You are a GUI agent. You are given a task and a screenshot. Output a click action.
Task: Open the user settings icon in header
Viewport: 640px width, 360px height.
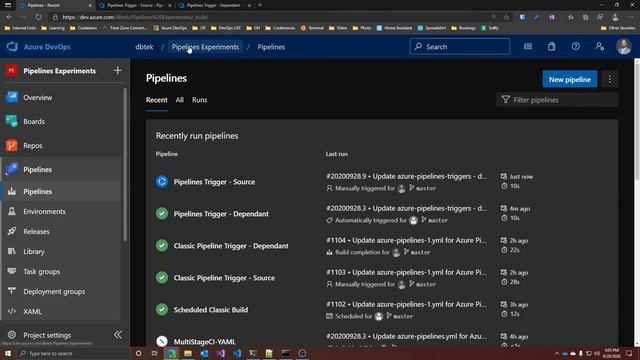click(x=600, y=47)
